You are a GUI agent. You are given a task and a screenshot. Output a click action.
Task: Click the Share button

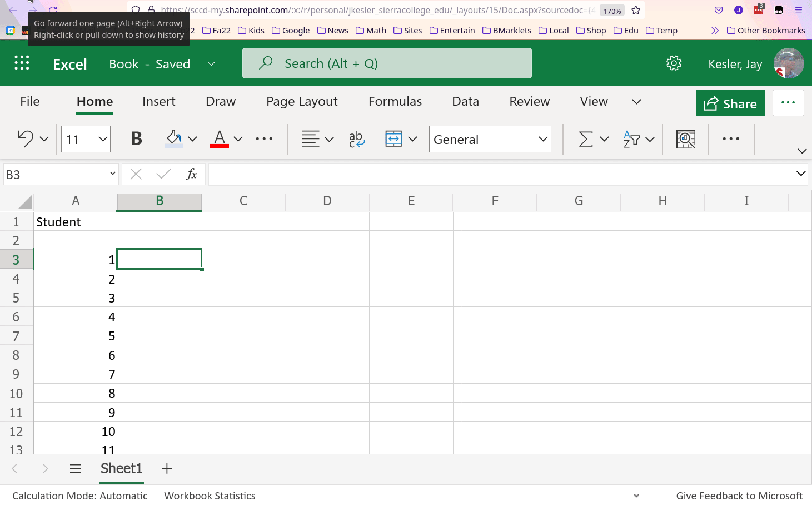coord(730,103)
